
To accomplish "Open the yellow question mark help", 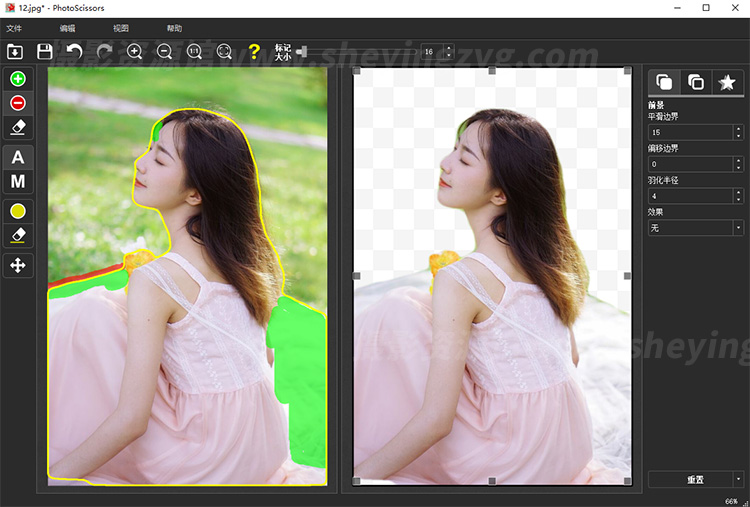I will pos(254,51).
